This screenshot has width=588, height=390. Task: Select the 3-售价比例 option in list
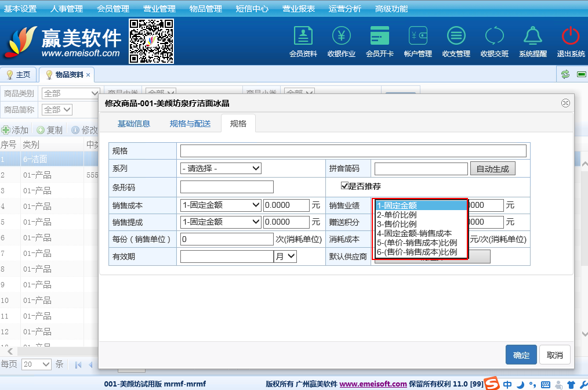tap(397, 224)
